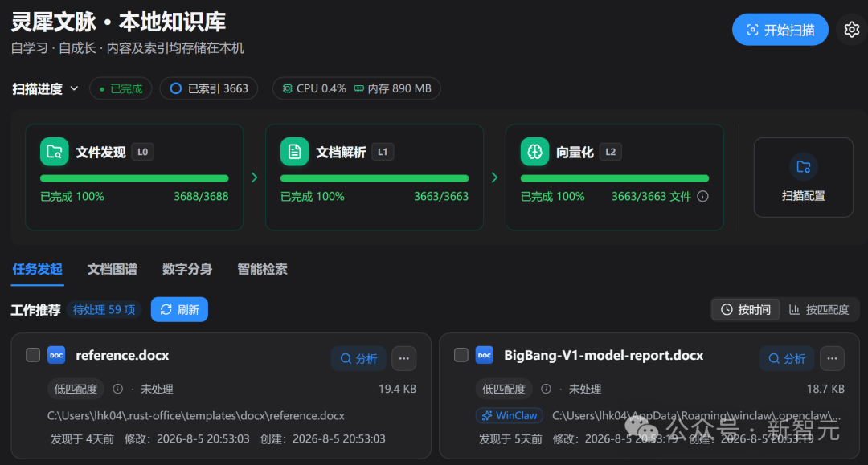868x465 pixels.
Task: Check the BigBang-V1-model-report.docx checkbox
Action: coord(461,355)
